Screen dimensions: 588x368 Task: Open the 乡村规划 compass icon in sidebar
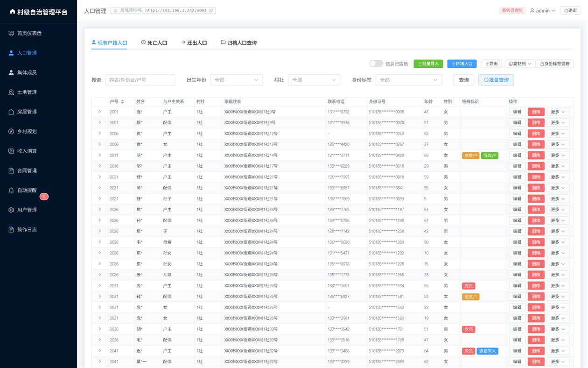tap(11, 131)
